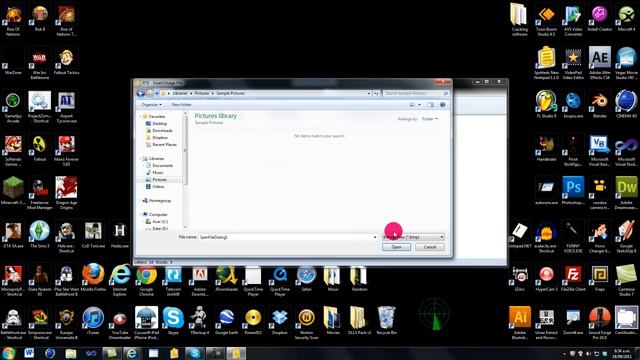This screenshot has height=360, width=640.
Task: Open Microsoft Visual Basic desktop icon
Action: 600,151
